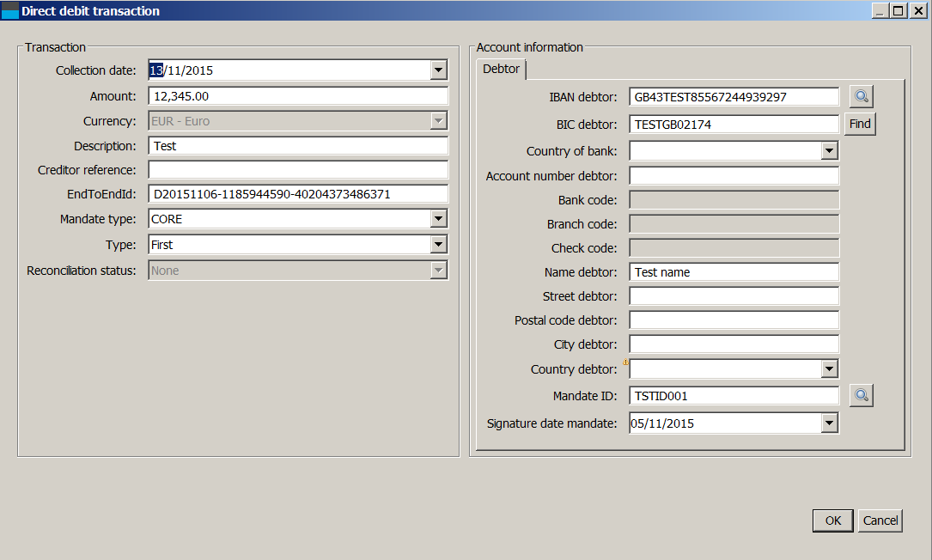The width and height of the screenshot is (932, 560).
Task: Expand the Country debtor dropdown arrow
Action: coord(830,369)
